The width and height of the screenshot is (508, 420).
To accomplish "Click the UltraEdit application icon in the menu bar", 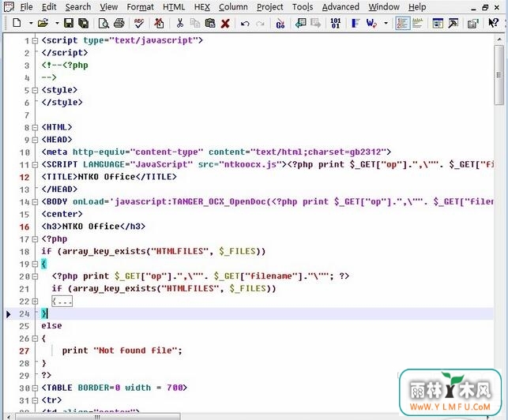I will [x=9, y=7].
